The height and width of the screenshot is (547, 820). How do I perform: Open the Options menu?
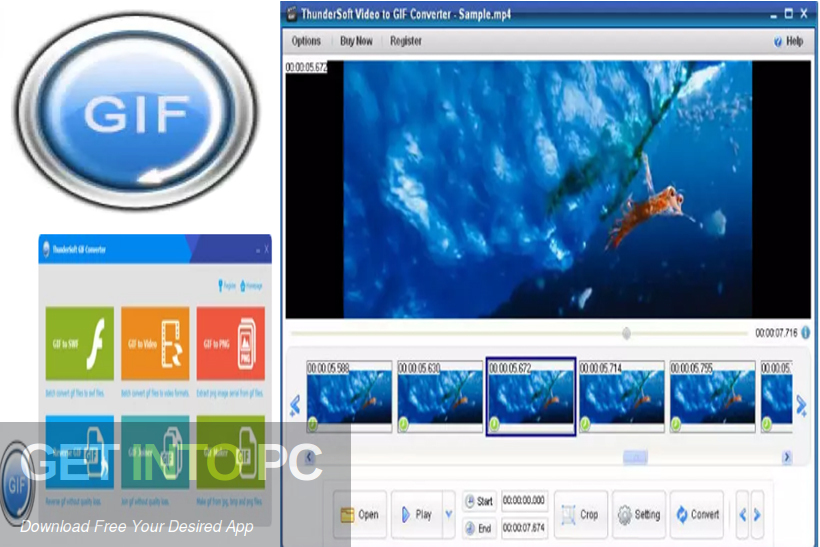click(306, 41)
